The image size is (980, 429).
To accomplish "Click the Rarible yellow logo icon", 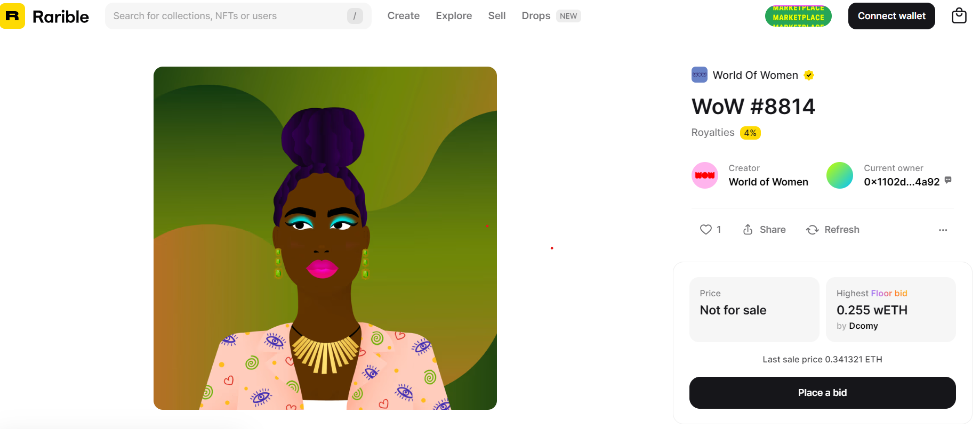I will point(12,16).
